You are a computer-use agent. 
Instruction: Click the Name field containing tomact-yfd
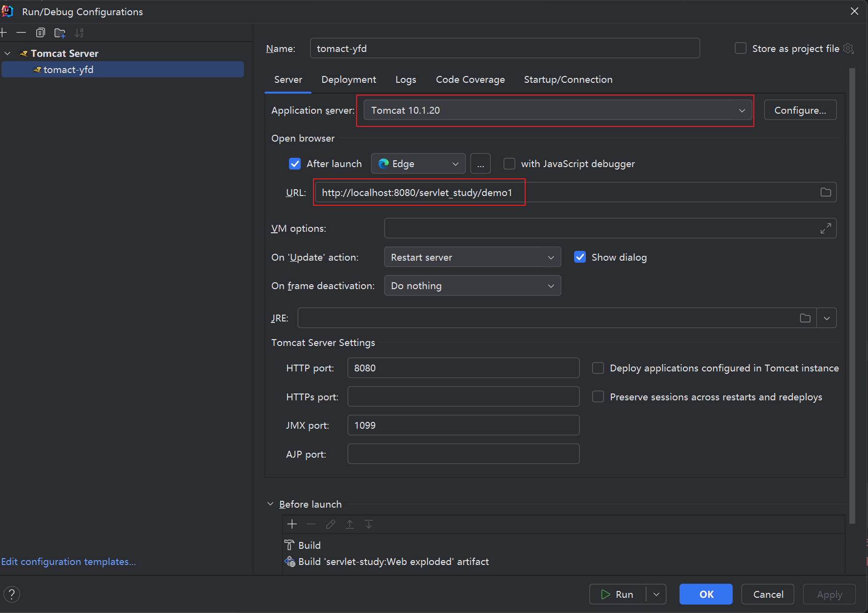[505, 49]
